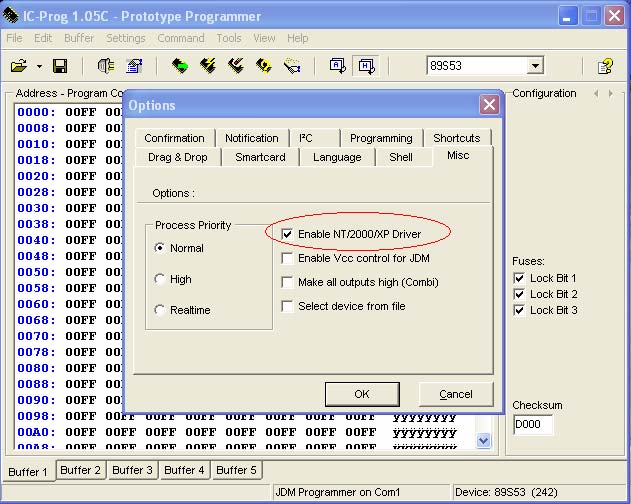
Task: Select Normal process priority
Action: pyautogui.click(x=179, y=248)
